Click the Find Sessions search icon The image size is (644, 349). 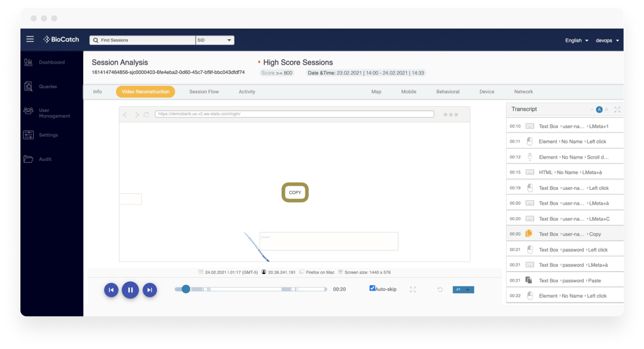point(95,40)
